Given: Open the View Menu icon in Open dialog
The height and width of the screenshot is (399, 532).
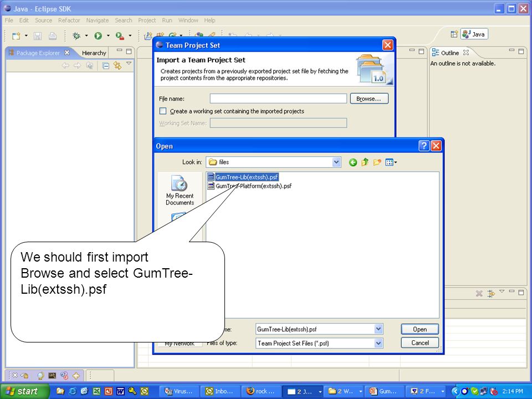Looking at the screenshot, I should pyautogui.click(x=391, y=162).
